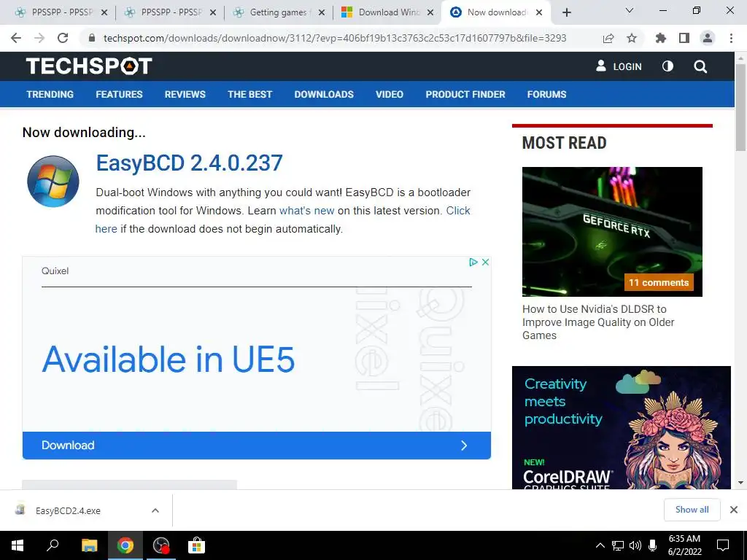Open the new tab plus button
The image size is (747, 560).
tap(566, 12)
